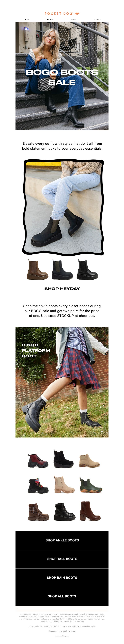Click Shop All Boots button
124x644 pixels.
click(62, 596)
